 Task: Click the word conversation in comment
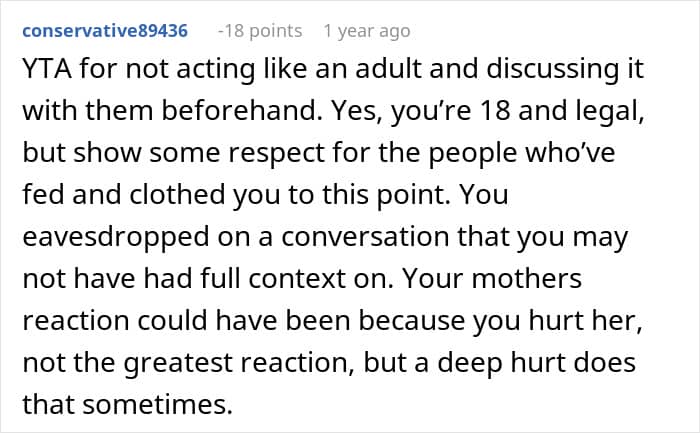click(x=365, y=237)
